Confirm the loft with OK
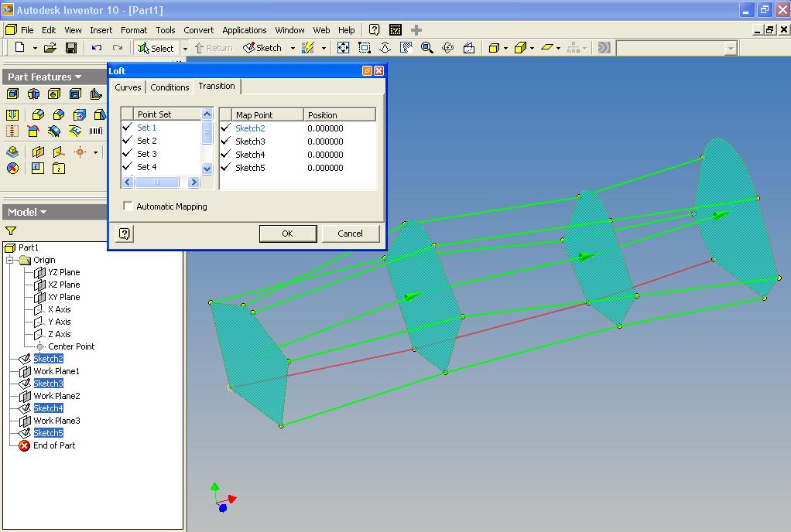 tap(288, 234)
